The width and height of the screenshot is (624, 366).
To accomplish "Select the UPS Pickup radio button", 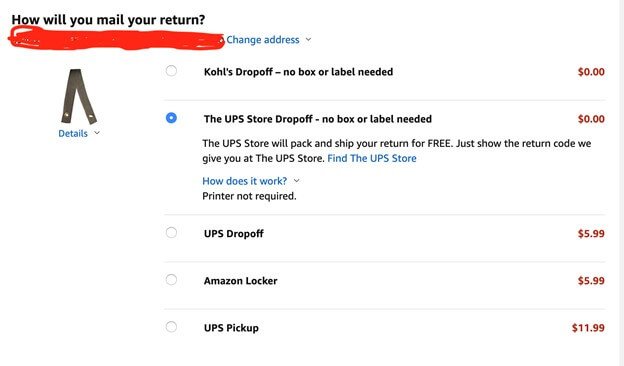I will [171, 327].
